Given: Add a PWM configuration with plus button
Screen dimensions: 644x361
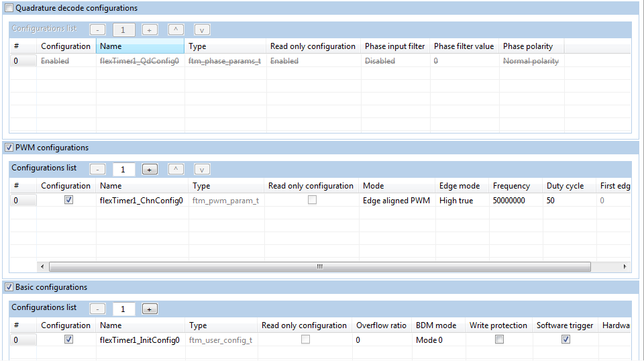Looking at the screenshot, I should pos(150,169).
